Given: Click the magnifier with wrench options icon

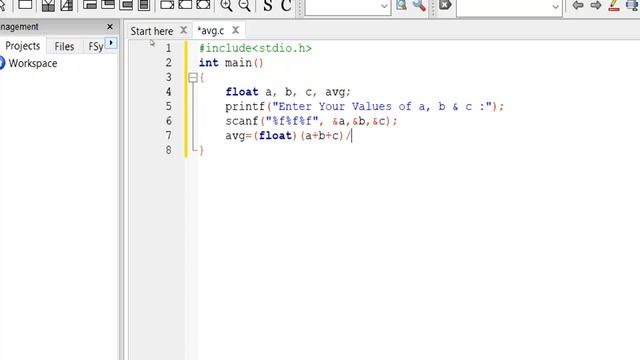Looking at the screenshot, I should [419, 5].
